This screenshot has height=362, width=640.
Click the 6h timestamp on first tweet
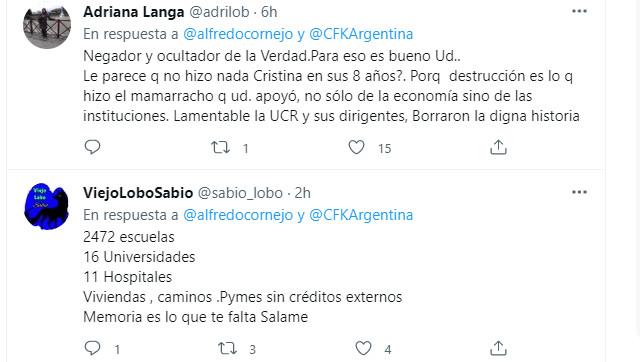tap(269, 12)
